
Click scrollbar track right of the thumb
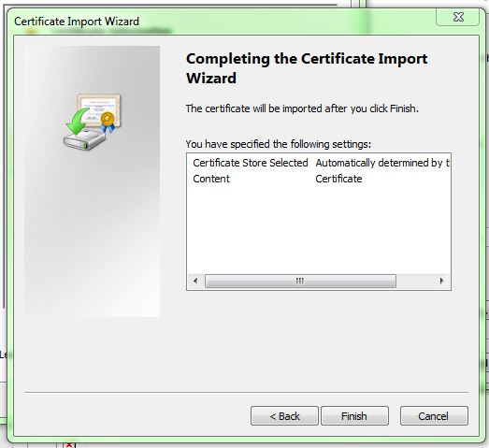click(415, 281)
